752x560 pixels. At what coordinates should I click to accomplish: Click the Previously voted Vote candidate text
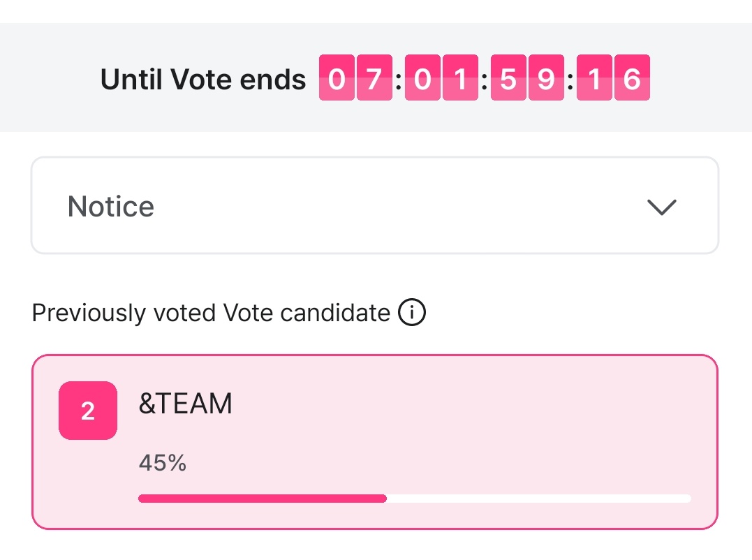point(211,313)
